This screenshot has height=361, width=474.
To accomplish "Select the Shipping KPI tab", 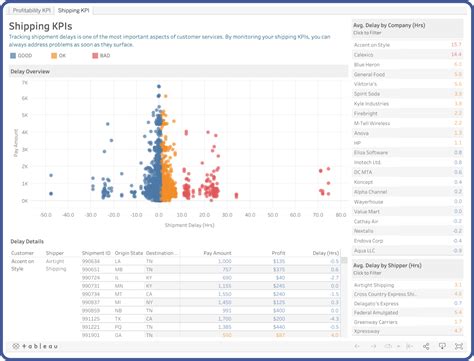I will click(x=74, y=10).
